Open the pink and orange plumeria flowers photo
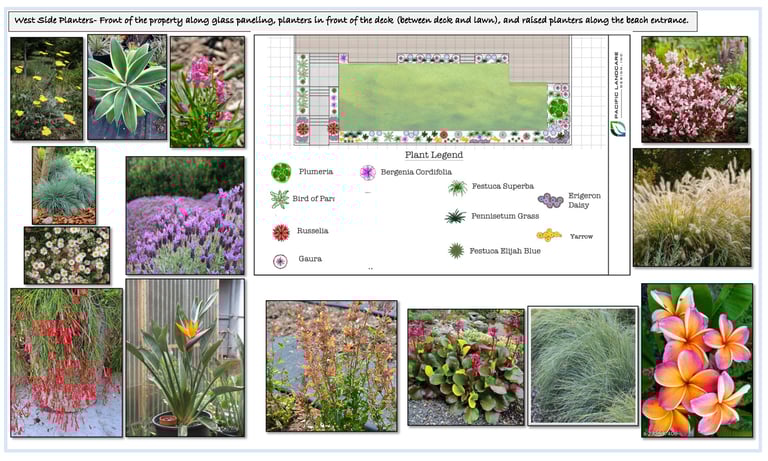This screenshot has width=768, height=461. pos(697,361)
